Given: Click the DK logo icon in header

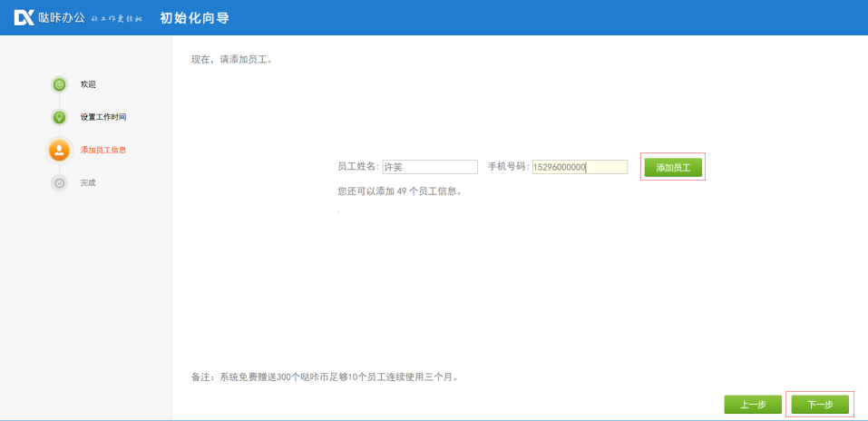Looking at the screenshot, I should point(24,17).
